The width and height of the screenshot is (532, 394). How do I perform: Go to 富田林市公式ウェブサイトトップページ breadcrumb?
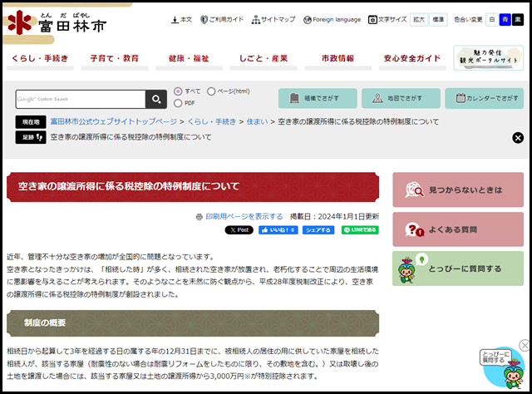coord(114,121)
